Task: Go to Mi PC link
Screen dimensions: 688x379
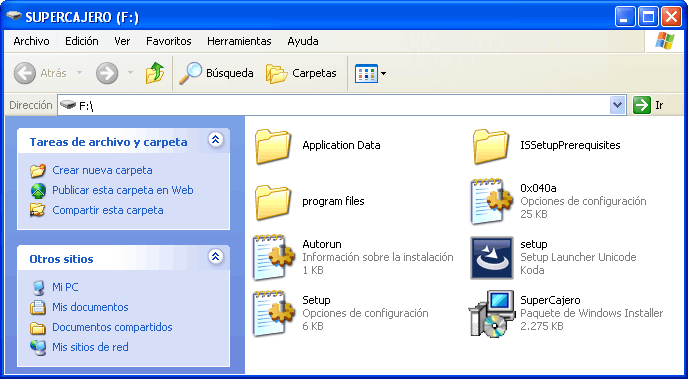Action: (65, 287)
